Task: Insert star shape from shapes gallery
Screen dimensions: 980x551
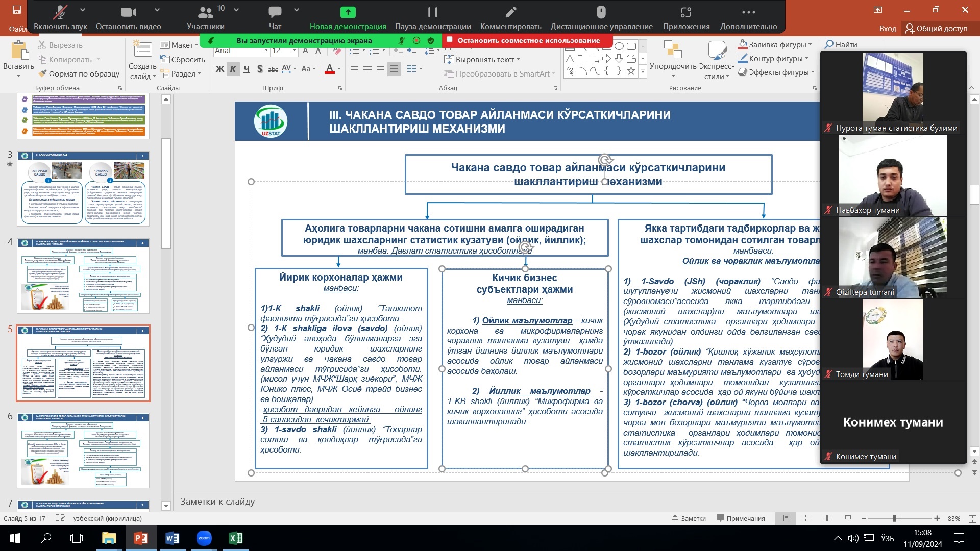Action: click(x=631, y=71)
